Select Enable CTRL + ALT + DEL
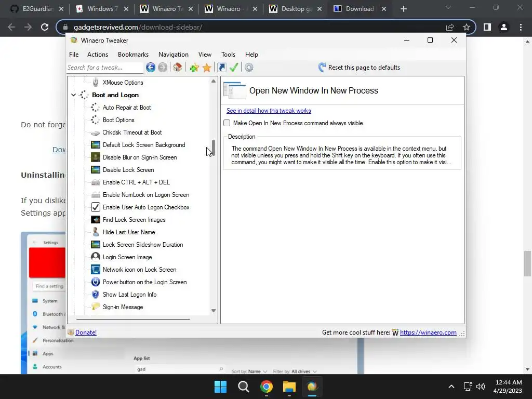Image resolution: width=532 pixels, height=399 pixels. [136, 182]
